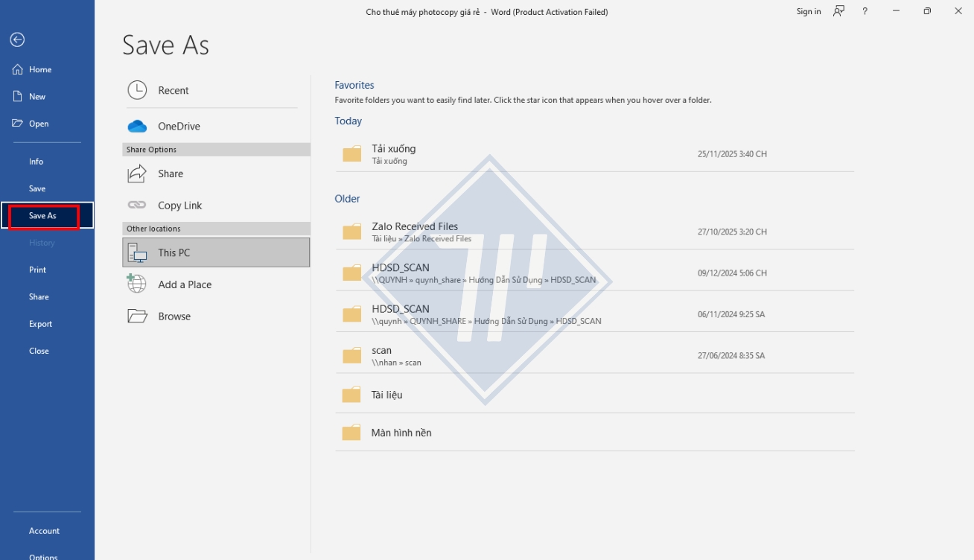The height and width of the screenshot is (560, 974).
Task: Open the Browse folder icon
Action: (137, 316)
